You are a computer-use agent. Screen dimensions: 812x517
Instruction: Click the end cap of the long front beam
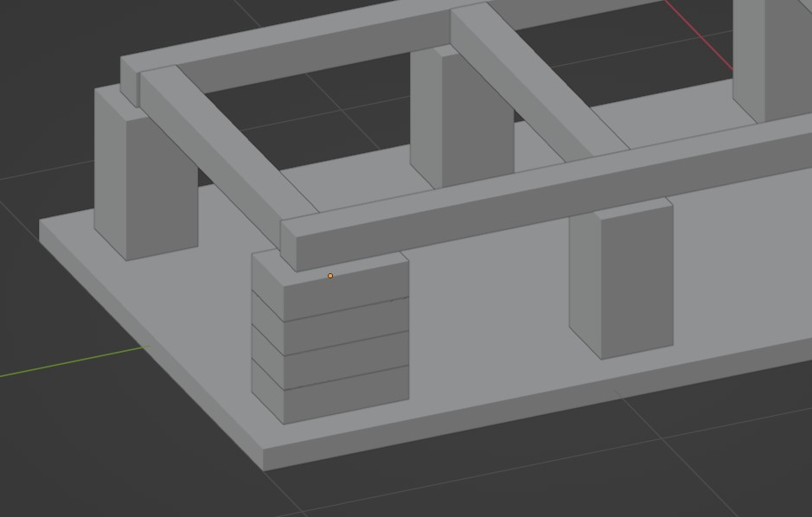[288, 247]
